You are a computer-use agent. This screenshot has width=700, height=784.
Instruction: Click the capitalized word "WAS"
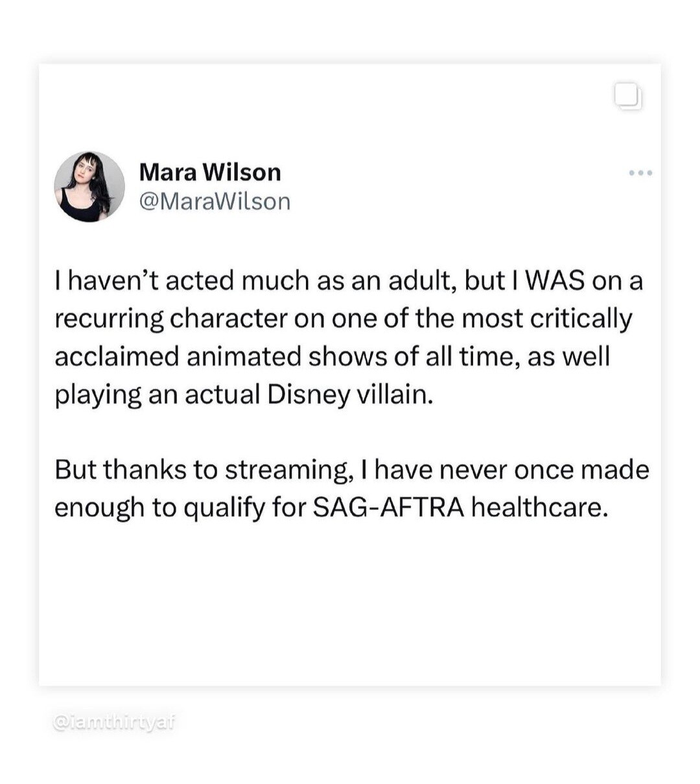click(554, 281)
